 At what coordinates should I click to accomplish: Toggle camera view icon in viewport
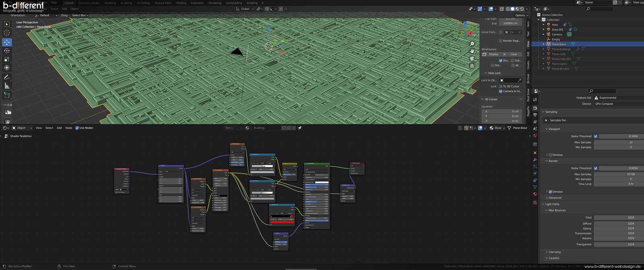(x=472, y=58)
